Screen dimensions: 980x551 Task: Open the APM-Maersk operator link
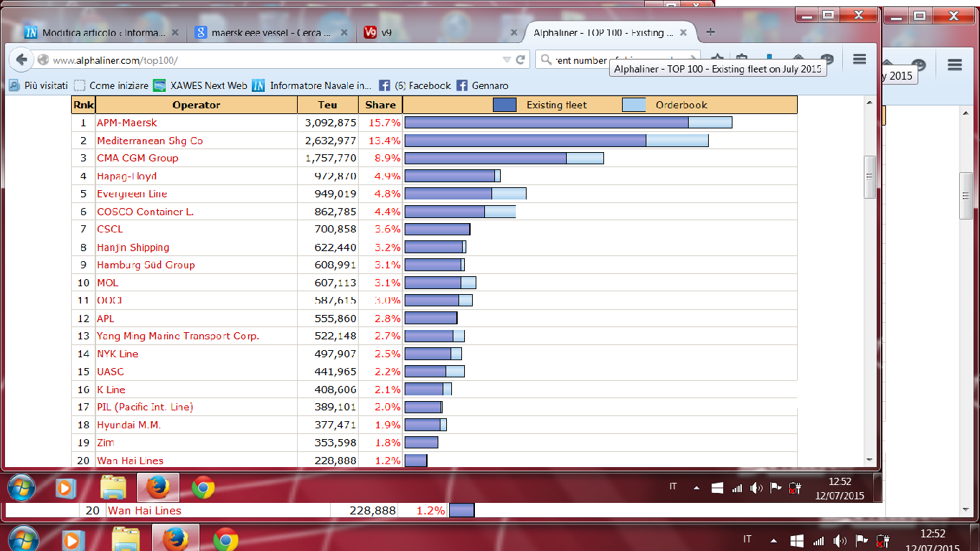click(x=127, y=123)
